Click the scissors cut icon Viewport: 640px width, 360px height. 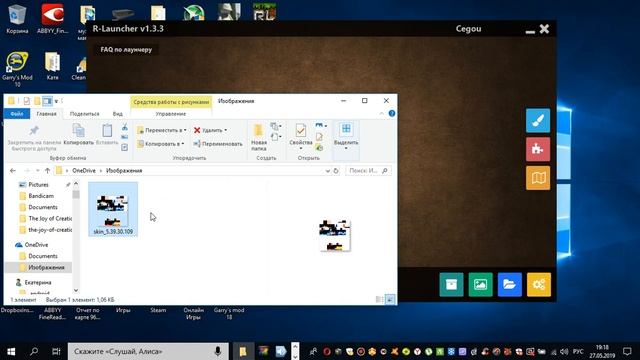point(124,127)
